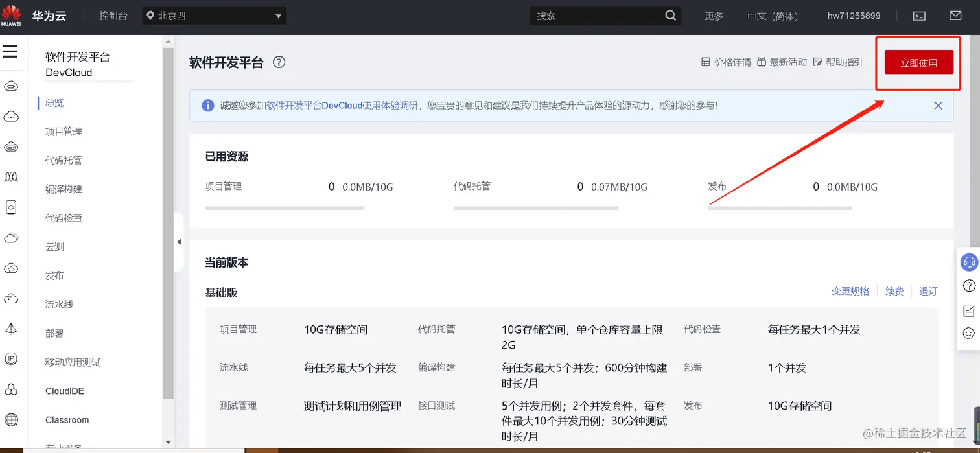Viewport: 980px width, 453px height.
Task: Click the floating question mark help icon
Action: coord(969,286)
